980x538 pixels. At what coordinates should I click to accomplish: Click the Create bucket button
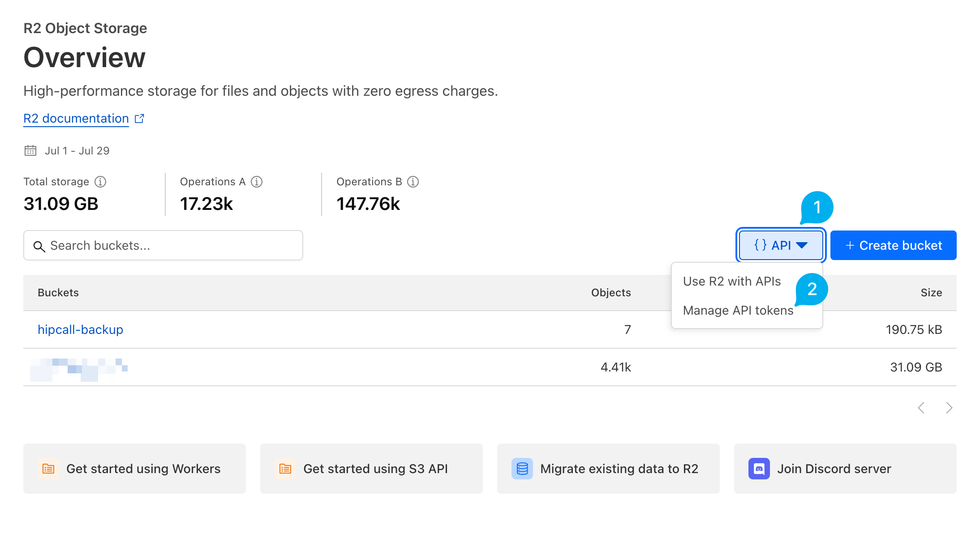[x=893, y=245]
